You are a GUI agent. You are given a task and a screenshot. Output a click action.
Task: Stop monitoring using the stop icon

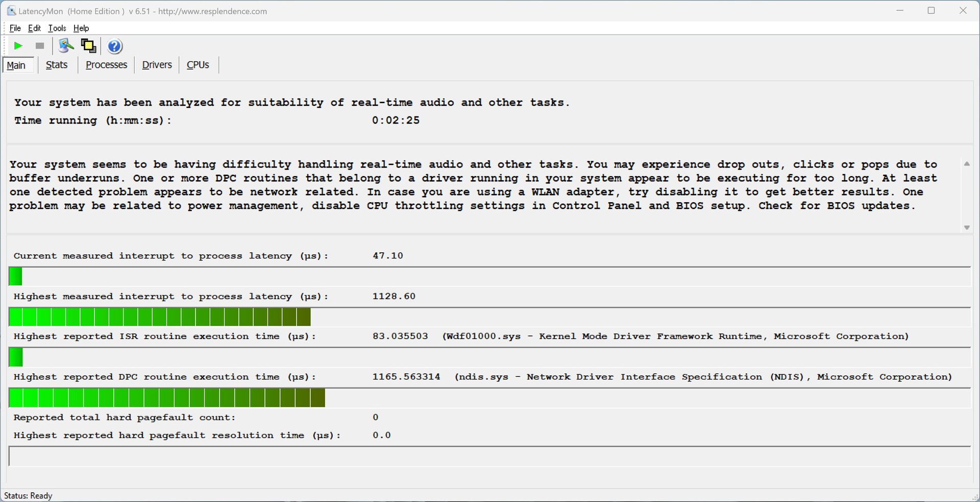40,46
